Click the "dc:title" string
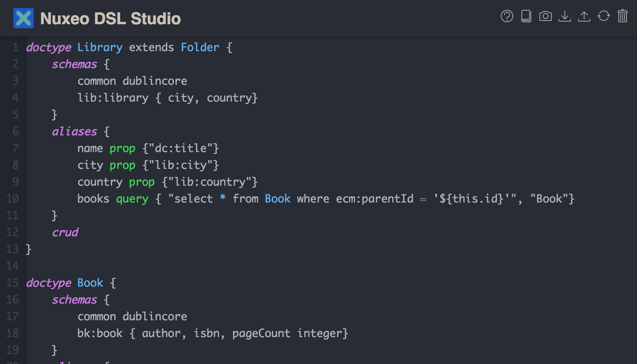The image size is (637, 364). pos(180,148)
